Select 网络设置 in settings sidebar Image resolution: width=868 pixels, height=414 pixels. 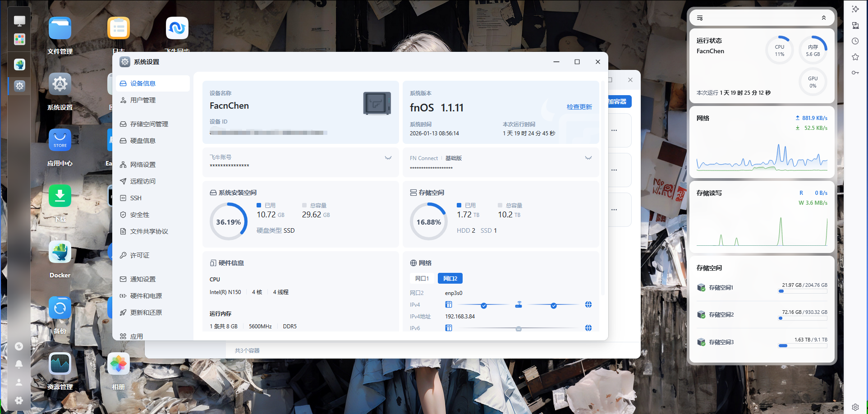(142, 165)
